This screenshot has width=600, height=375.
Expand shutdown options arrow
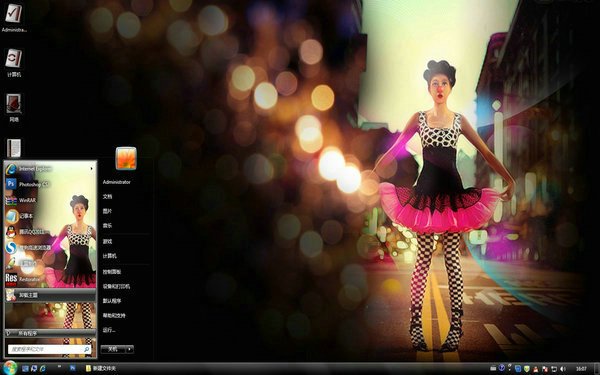(130, 349)
